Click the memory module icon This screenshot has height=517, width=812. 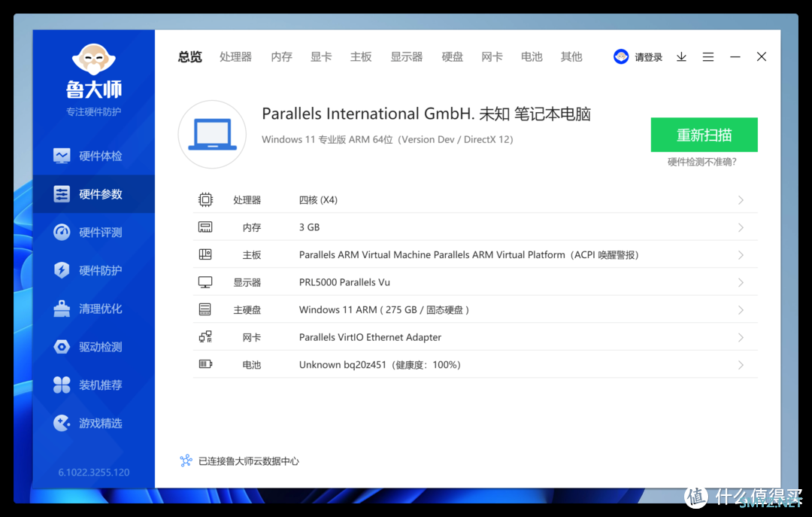(205, 227)
